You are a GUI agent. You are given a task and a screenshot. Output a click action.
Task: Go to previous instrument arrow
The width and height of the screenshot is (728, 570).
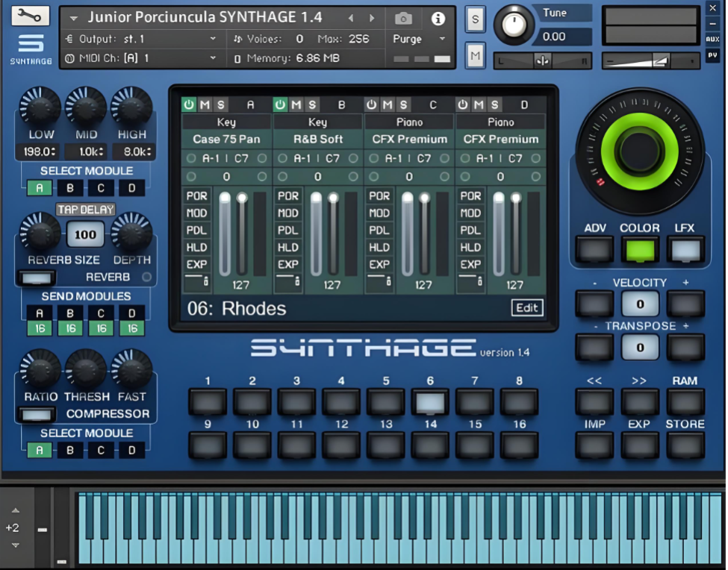(x=351, y=18)
